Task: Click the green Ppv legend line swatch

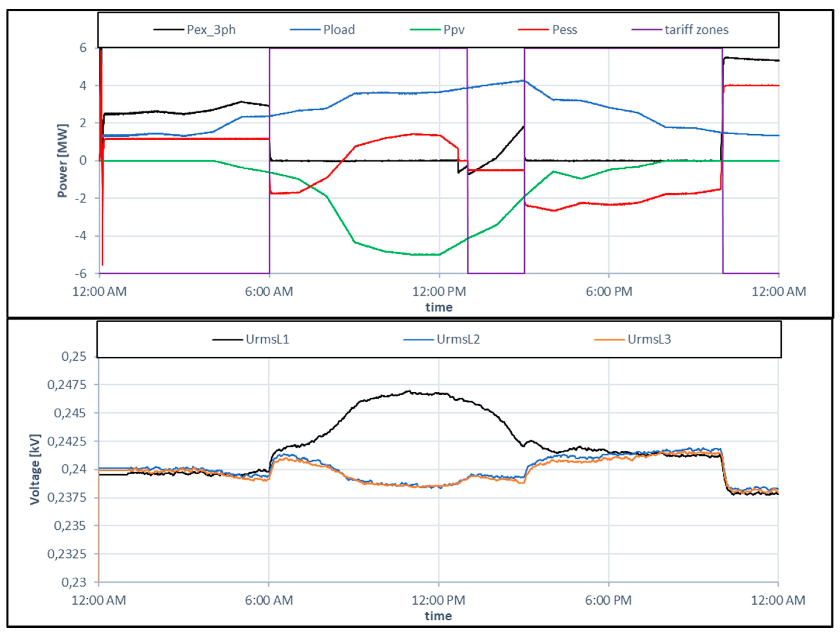Action: [425, 30]
